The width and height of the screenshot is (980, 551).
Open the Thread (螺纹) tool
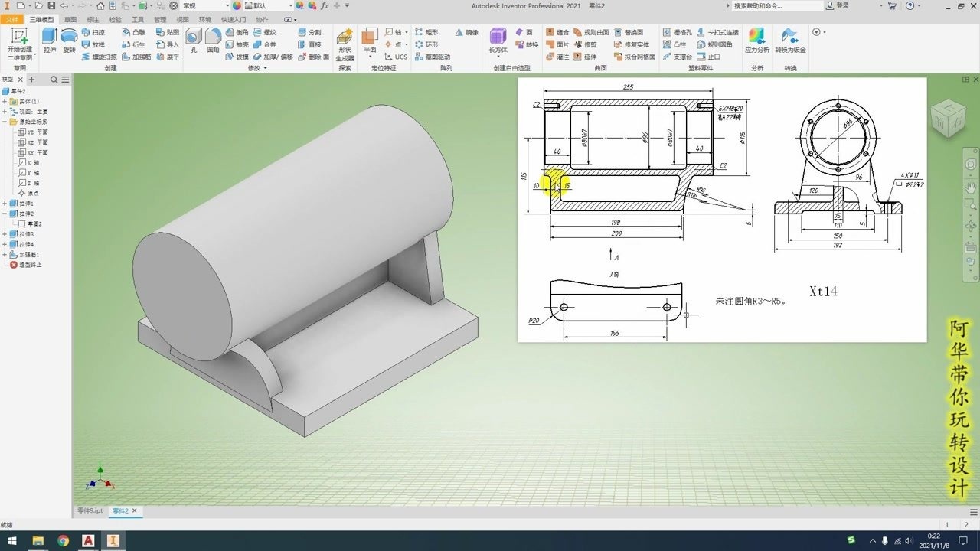point(264,32)
